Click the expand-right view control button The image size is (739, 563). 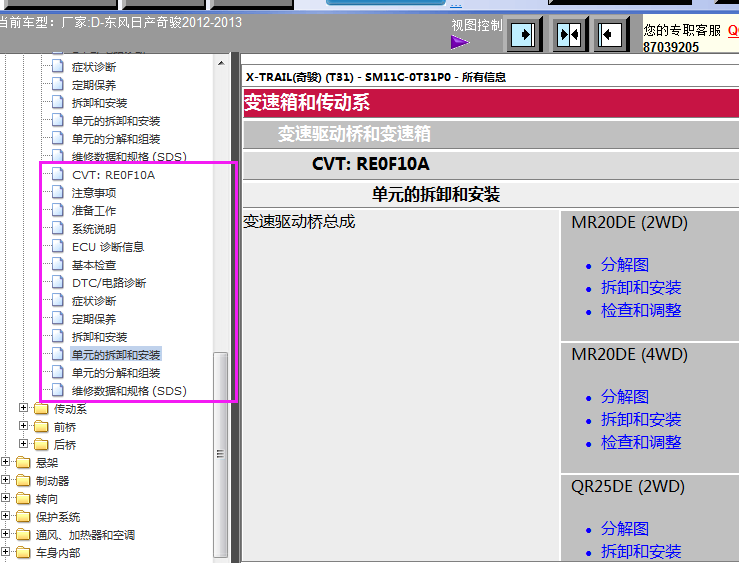524,34
